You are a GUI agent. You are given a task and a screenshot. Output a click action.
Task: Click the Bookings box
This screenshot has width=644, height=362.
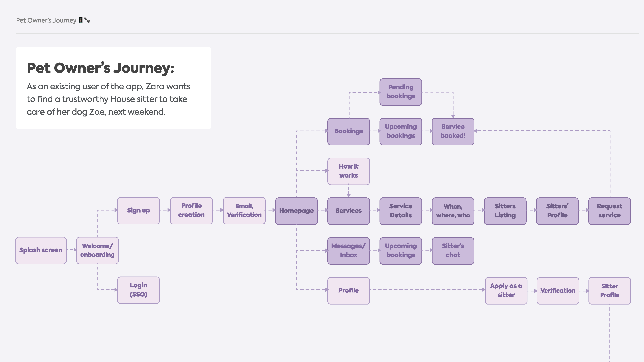348,131
